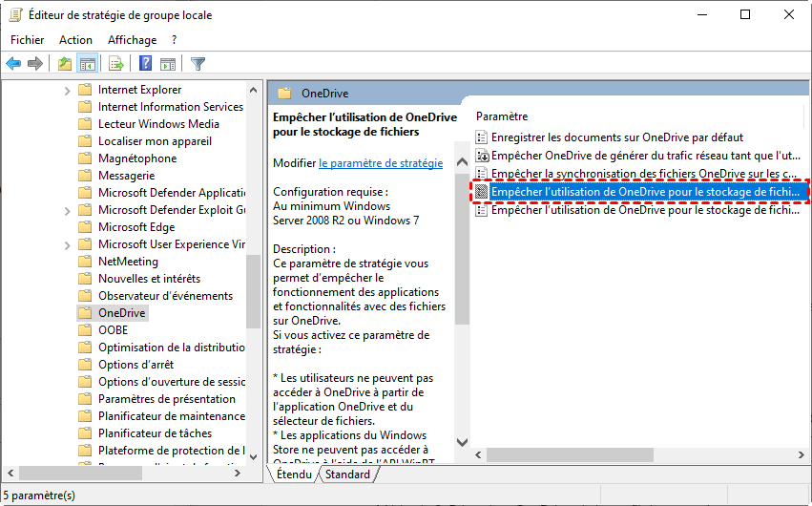
Task: Click the policy icon of 'Enregistrer les documents sur OneDrive'
Action: click(x=482, y=137)
